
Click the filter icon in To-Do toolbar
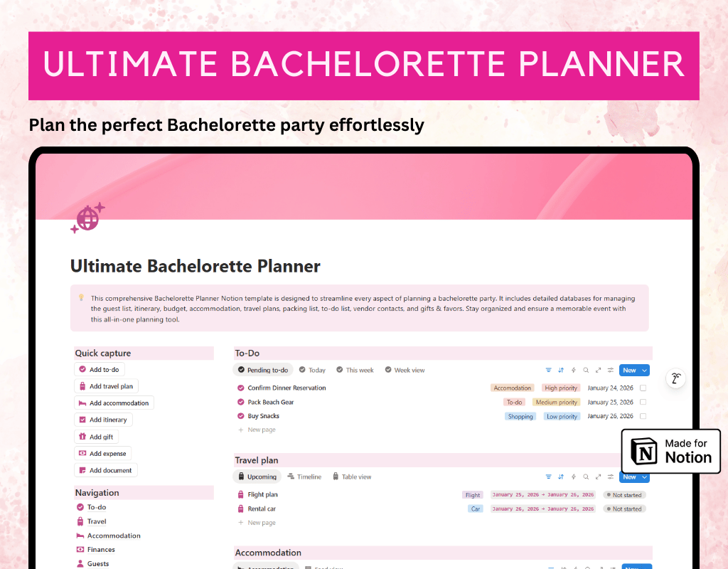[548, 370]
